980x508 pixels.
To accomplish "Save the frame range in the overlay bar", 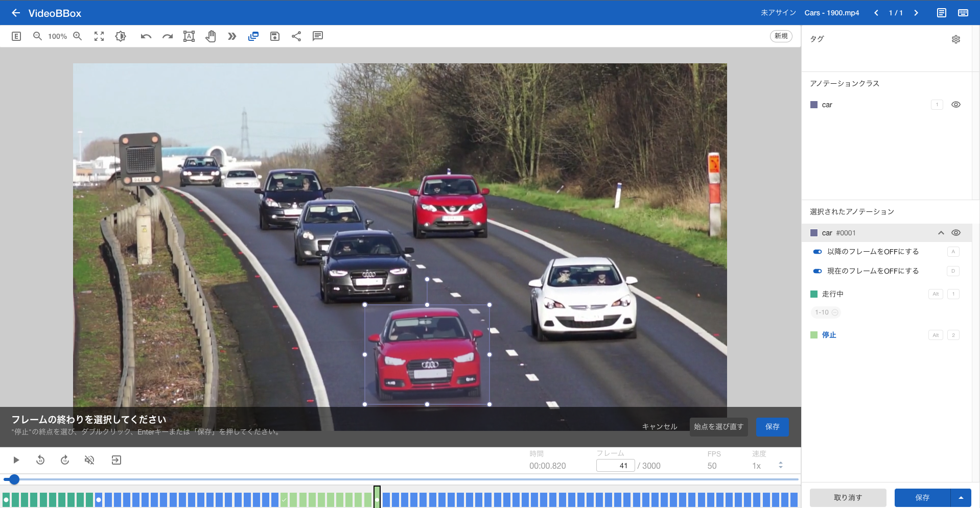I will coord(772,427).
